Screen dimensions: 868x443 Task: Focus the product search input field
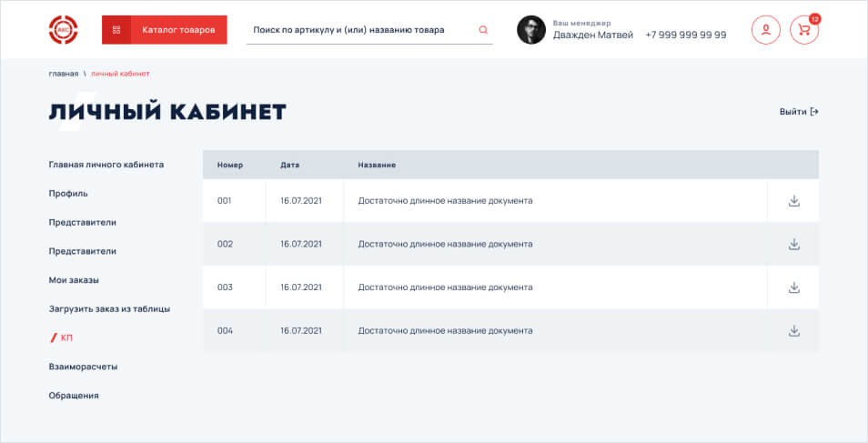[359, 30]
